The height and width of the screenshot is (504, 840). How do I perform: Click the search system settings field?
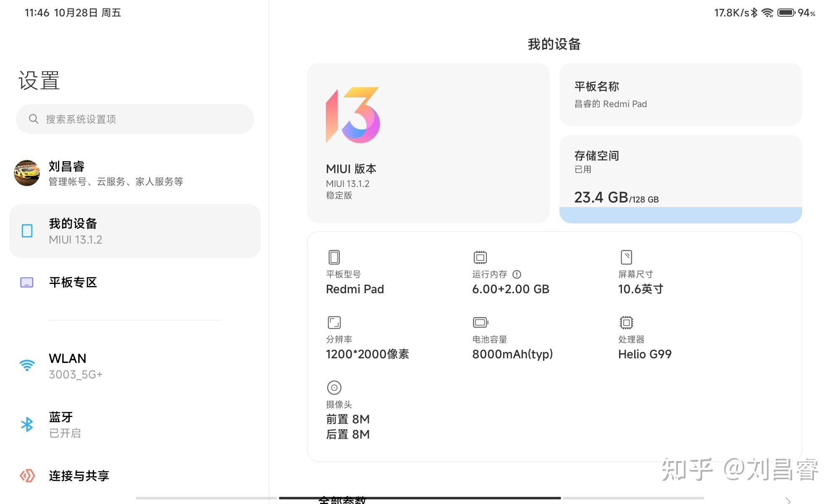134,119
